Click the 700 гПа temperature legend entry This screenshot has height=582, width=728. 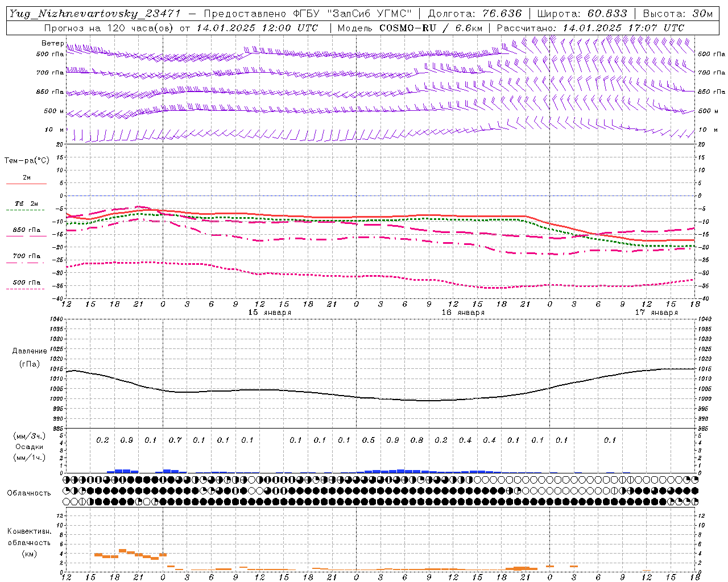[x=27, y=256]
